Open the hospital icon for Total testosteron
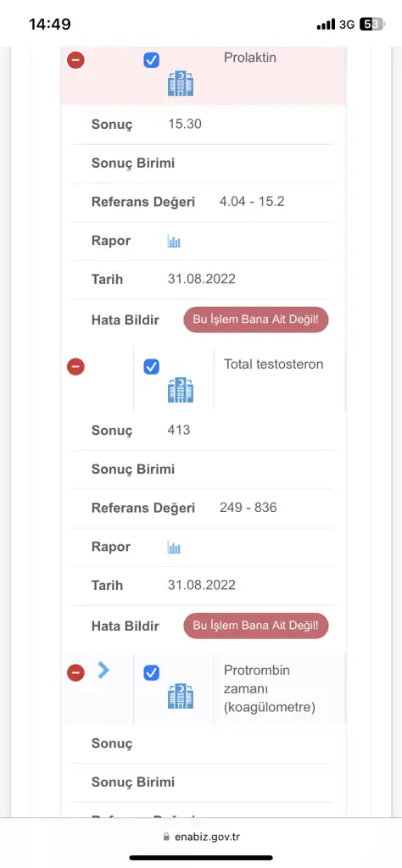 [x=181, y=390]
